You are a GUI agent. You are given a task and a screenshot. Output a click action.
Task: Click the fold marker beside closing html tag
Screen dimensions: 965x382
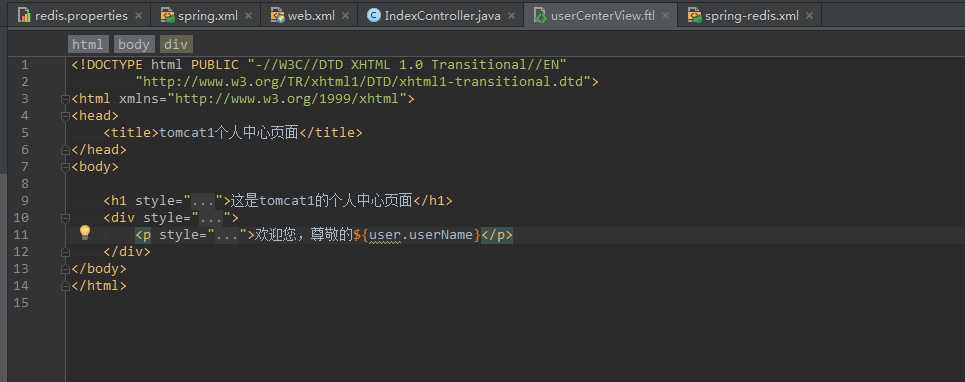tap(65, 287)
